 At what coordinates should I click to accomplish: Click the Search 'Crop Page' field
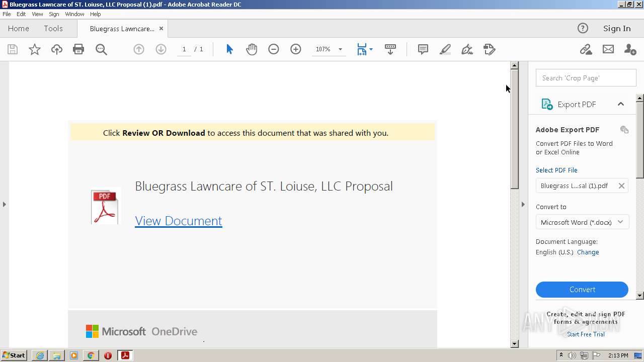click(586, 78)
